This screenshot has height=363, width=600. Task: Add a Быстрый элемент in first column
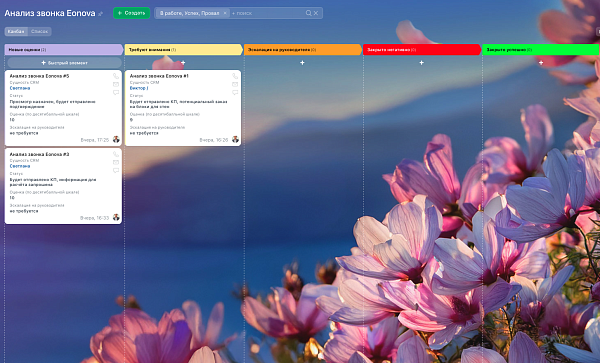point(64,63)
